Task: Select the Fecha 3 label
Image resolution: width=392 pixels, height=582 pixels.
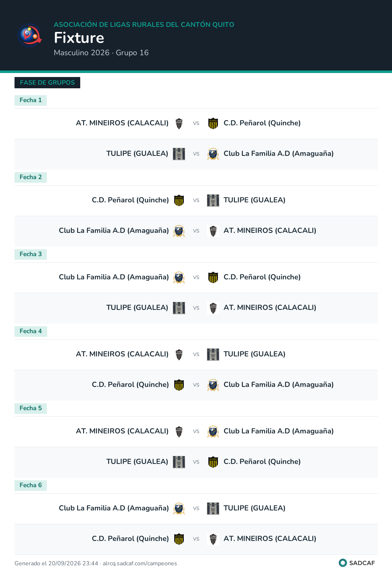Action: [30, 254]
